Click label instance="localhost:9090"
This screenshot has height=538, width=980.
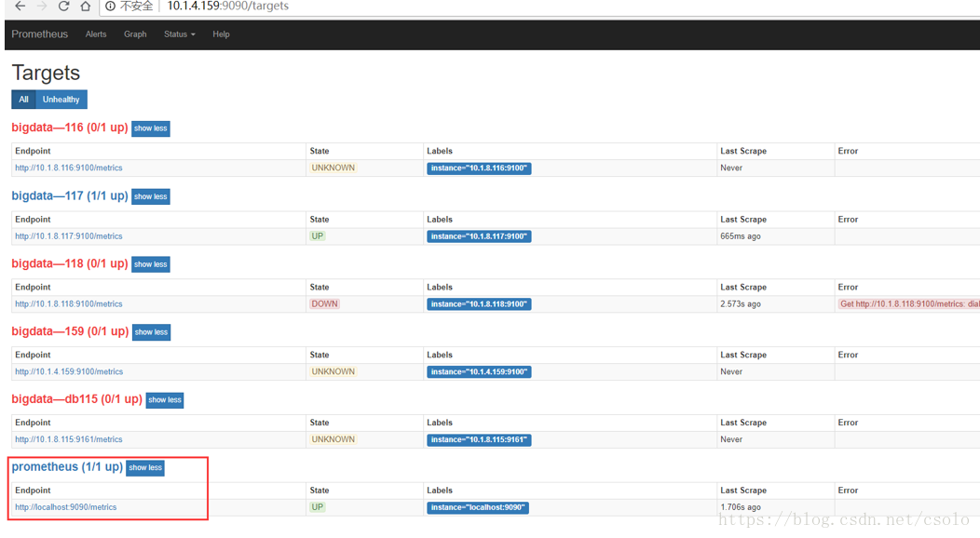(x=478, y=507)
